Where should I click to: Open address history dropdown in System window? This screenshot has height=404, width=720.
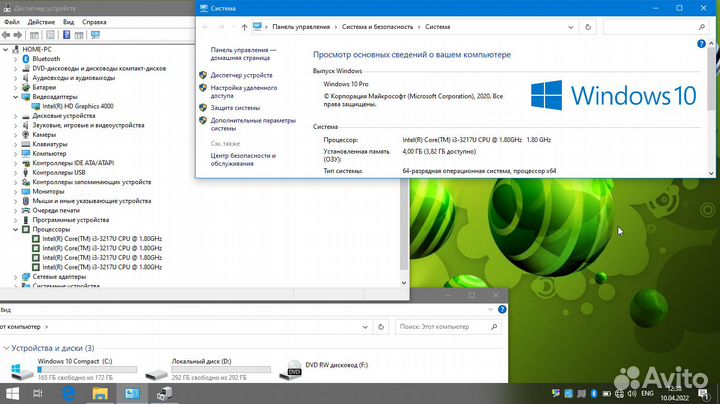[570, 27]
